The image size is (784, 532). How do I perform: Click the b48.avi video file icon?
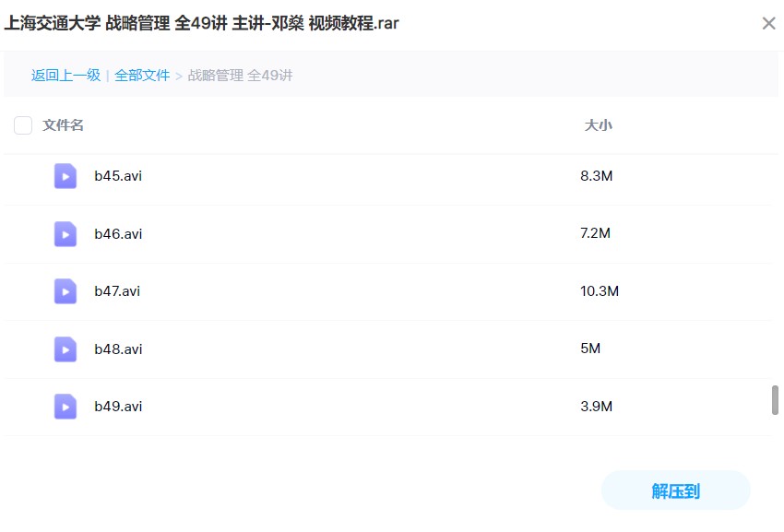point(65,349)
